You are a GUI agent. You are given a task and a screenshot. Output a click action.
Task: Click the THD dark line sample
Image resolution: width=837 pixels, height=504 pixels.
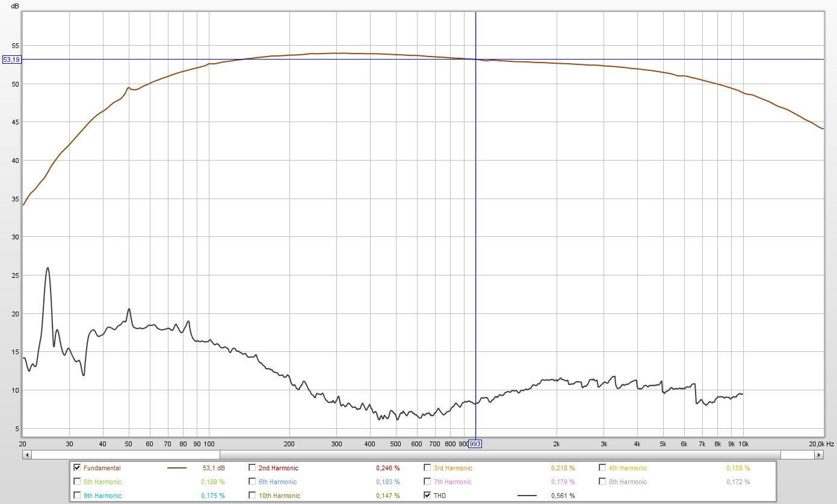[527, 496]
